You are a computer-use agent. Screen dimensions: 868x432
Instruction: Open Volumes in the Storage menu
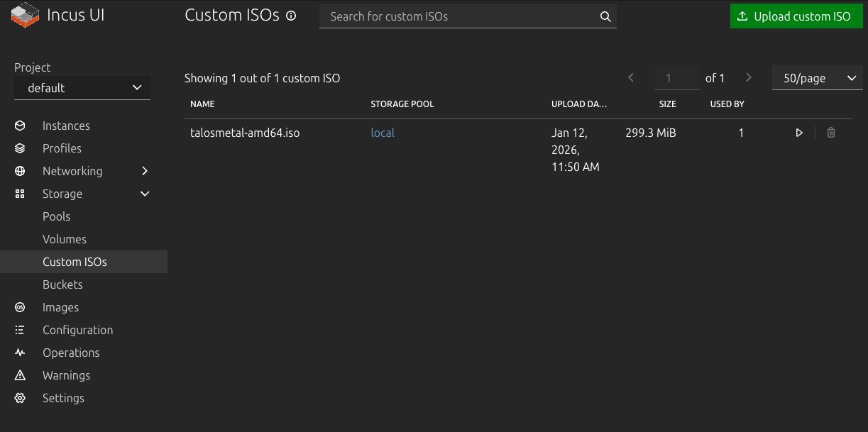click(x=65, y=239)
